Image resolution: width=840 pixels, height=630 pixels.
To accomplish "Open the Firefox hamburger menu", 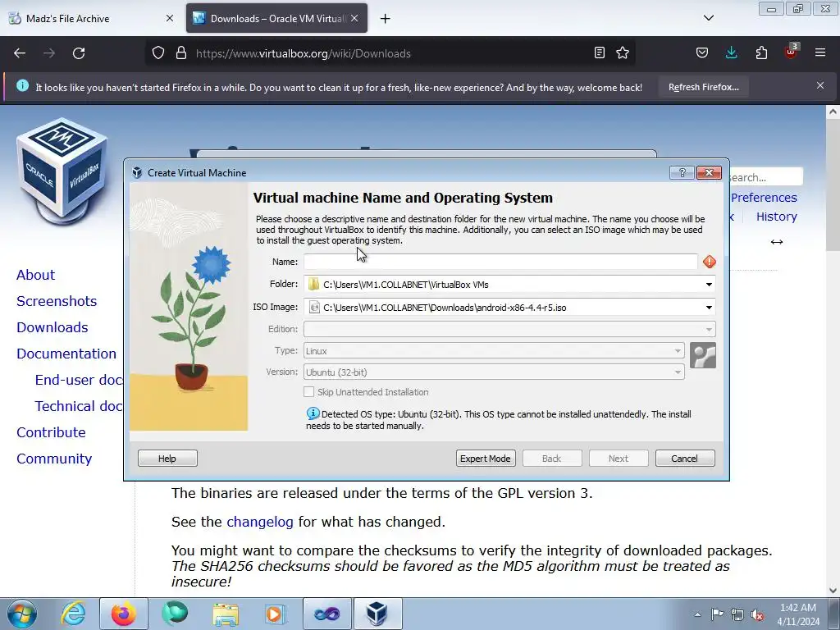I will tap(820, 53).
